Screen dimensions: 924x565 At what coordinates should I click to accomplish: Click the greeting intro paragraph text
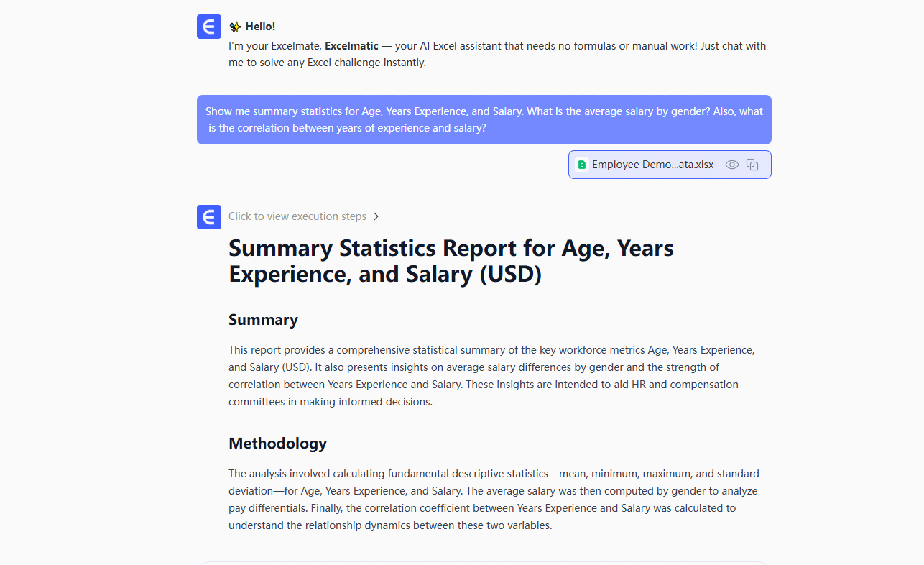(497, 55)
